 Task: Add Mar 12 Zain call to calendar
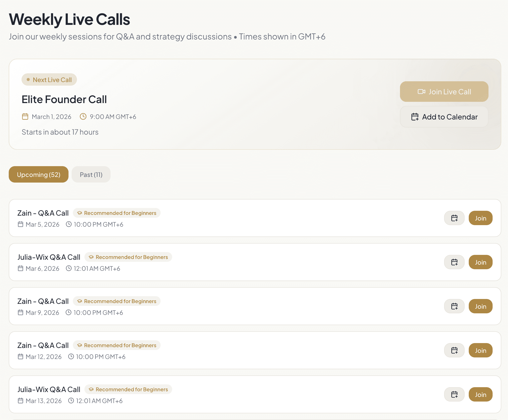point(454,351)
